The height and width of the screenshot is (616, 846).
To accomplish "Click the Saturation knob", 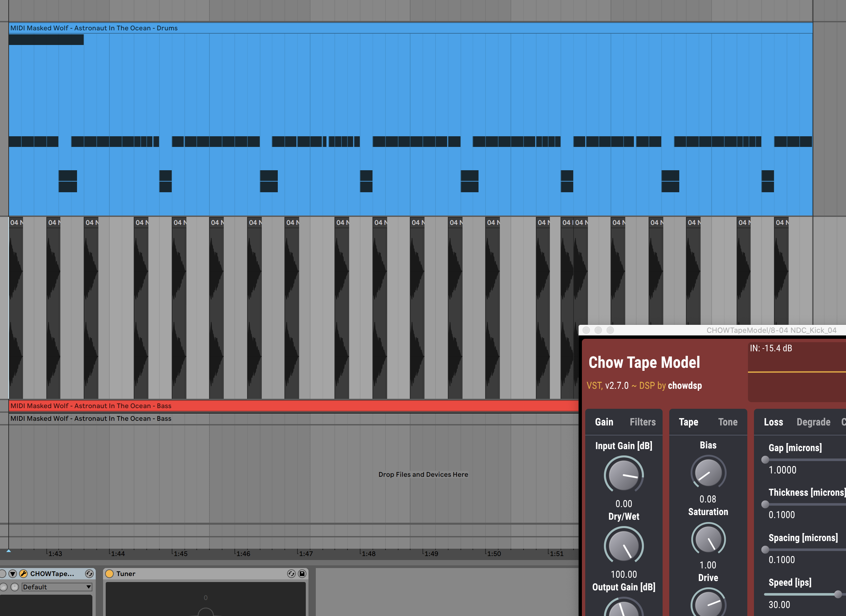I will 708,539.
